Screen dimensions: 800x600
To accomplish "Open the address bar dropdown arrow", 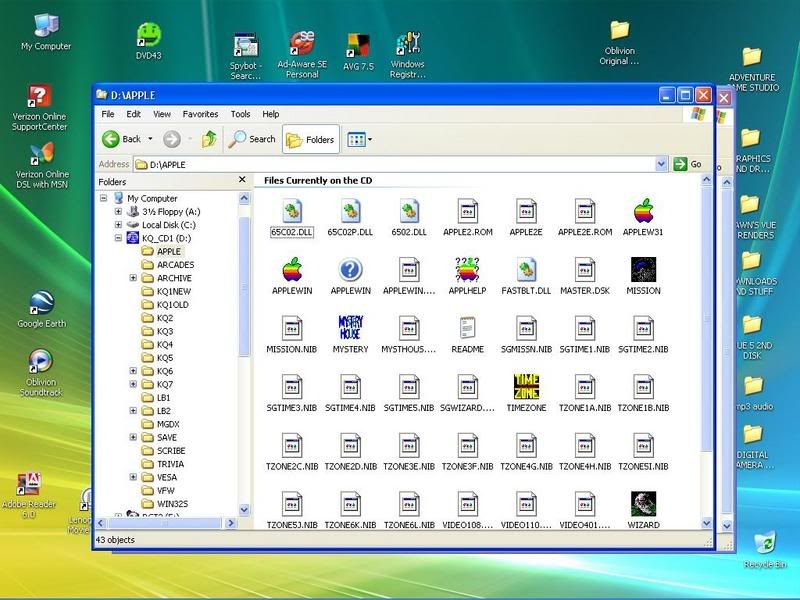I will click(661, 164).
